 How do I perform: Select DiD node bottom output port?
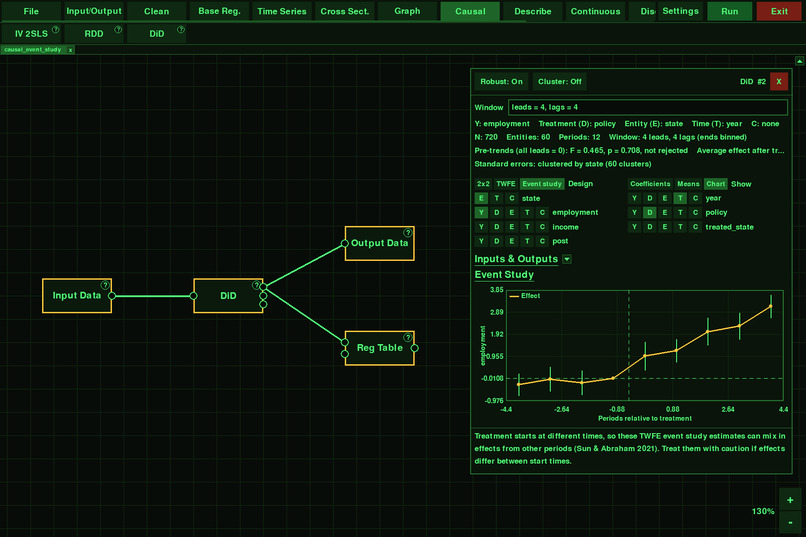[x=263, y=305]
